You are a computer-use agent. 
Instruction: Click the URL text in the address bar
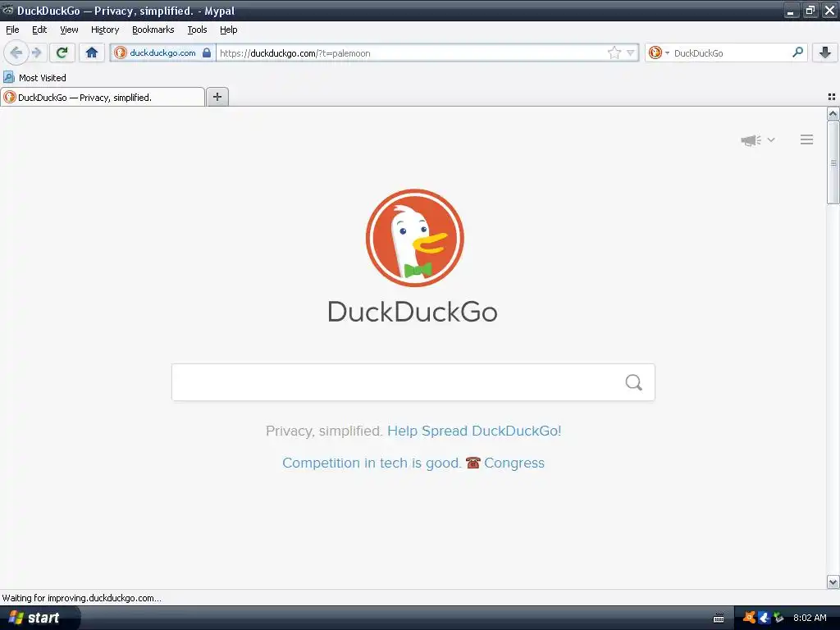coord(295,53)
